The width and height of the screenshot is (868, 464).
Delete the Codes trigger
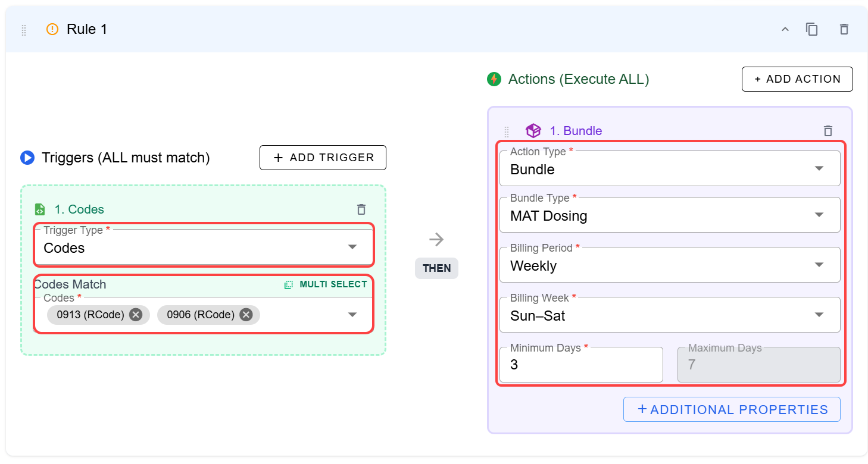coord(361,209)
